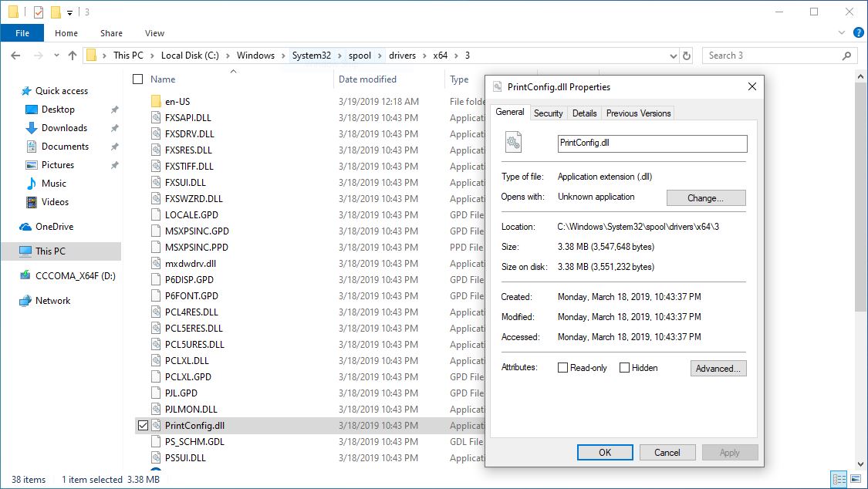Screen dimensions: 868x489
Task: Open Network in navigation pane
Action: tap(52, 300)
